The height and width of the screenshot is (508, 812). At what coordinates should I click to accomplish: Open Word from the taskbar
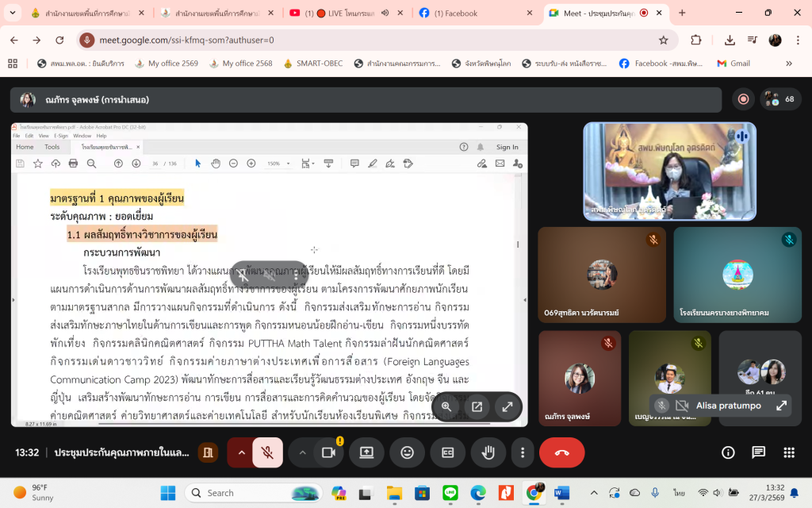[562, 493]
